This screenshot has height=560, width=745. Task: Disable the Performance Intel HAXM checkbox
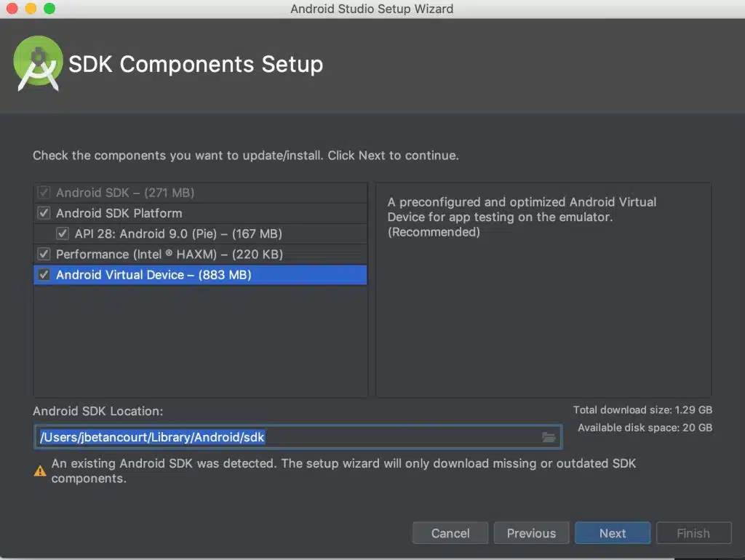44,255
